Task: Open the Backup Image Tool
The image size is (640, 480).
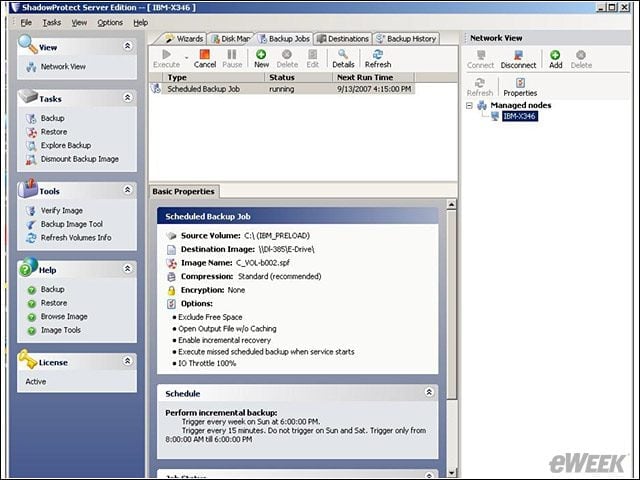Action: [x=71, y=224]
